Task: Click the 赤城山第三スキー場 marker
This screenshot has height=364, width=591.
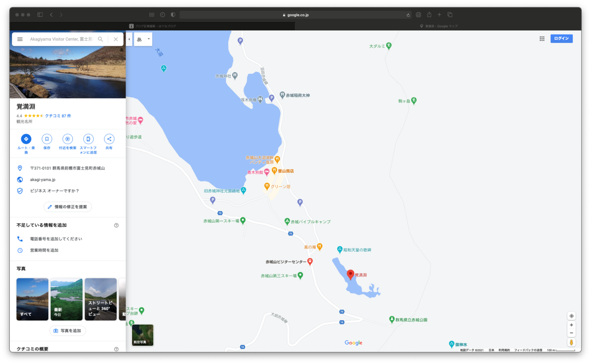Action: click(x=300, y=276)
